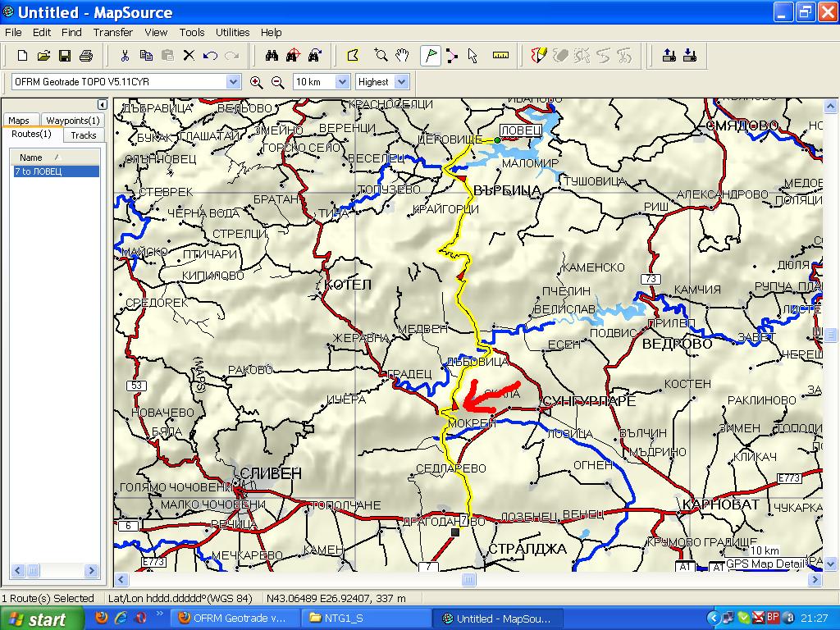Open recently found places binoculars icon

coord(315,55)
